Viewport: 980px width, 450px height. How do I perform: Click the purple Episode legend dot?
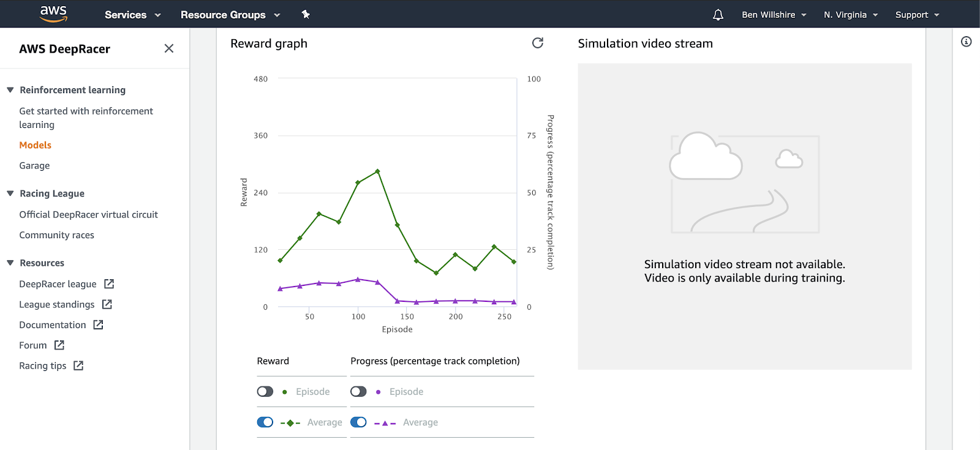tap(378, 392)
